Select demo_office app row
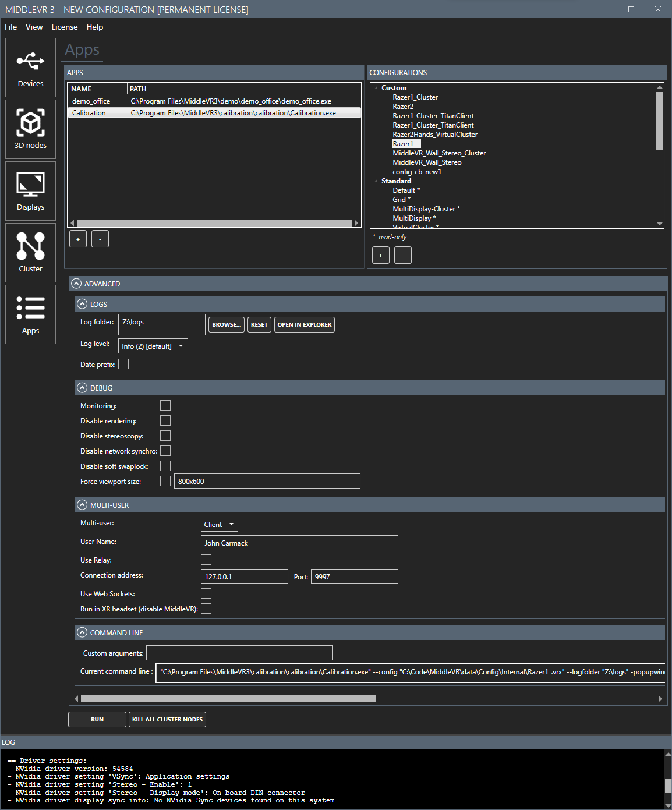The height and width of the screenshot is (810, 672). click(214, 101)
